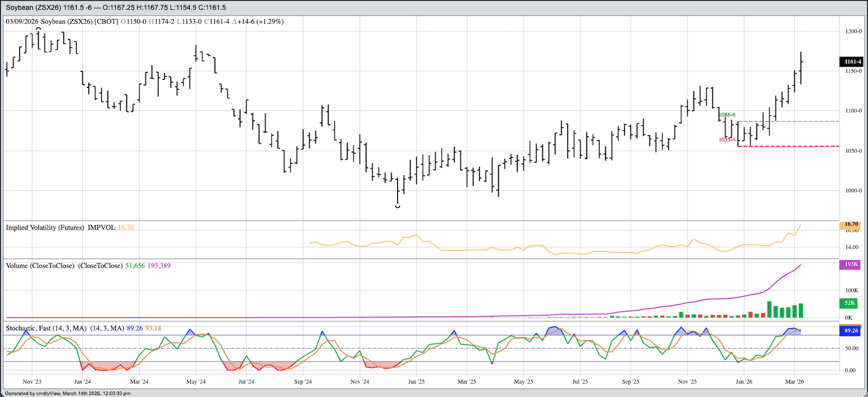The width and height of the screenshot is (868, 397).
Task: Select the 1161-4 last price badge
Action: pyautogui.click(x=852, y=61)
